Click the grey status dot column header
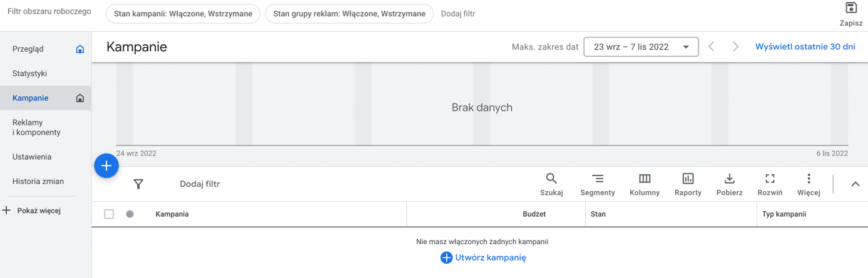This screenshot has height=278, width=868. point(130,214)
